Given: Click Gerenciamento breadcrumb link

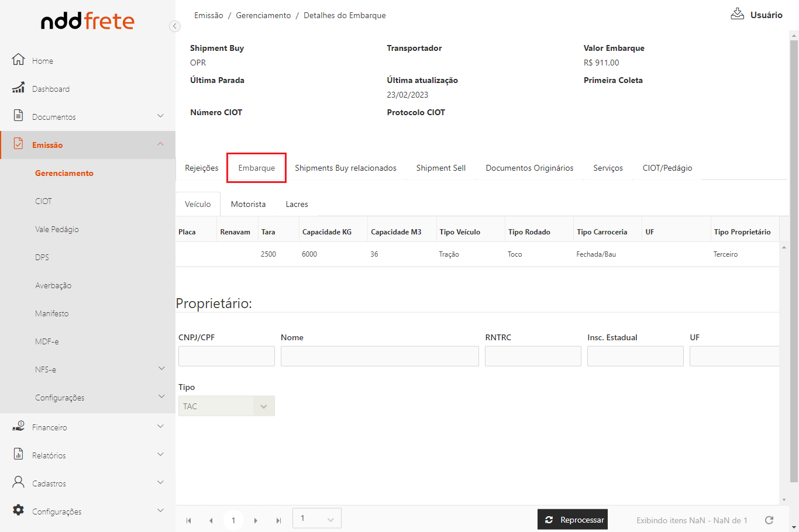Looking at the screenshot, I should pos(263,15).
